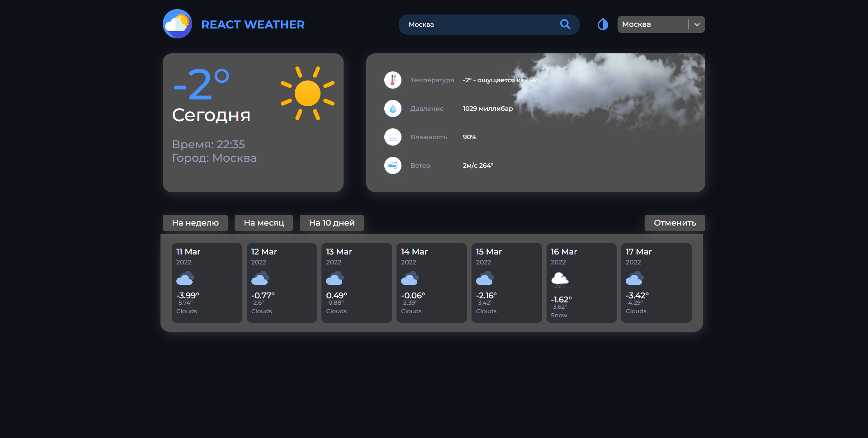Click the 13 Mar date heading
Viewport: 868px width, 438px height.
click(339, 252)
